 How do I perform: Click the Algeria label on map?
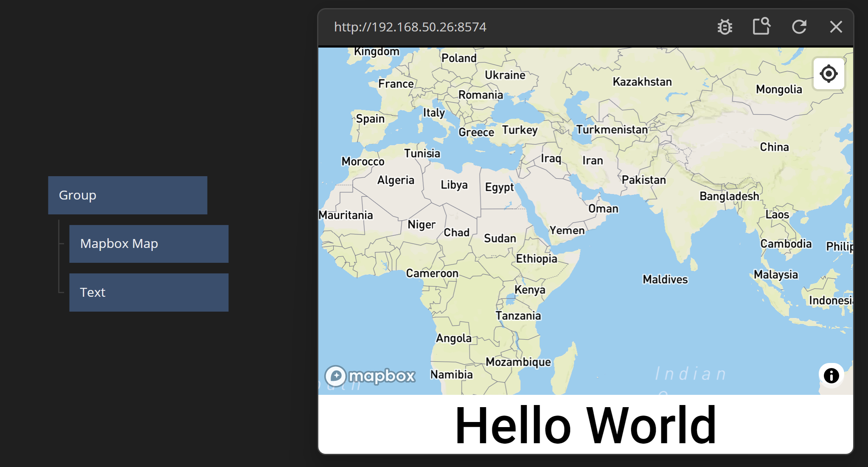(396, 180)
